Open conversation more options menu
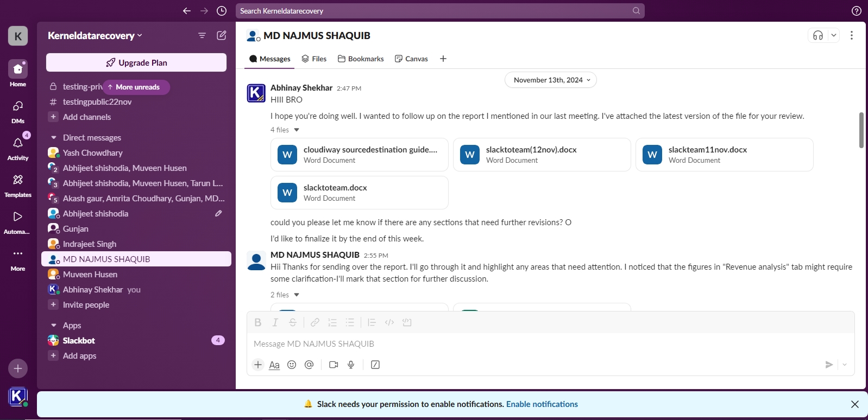 pos(852,35)
